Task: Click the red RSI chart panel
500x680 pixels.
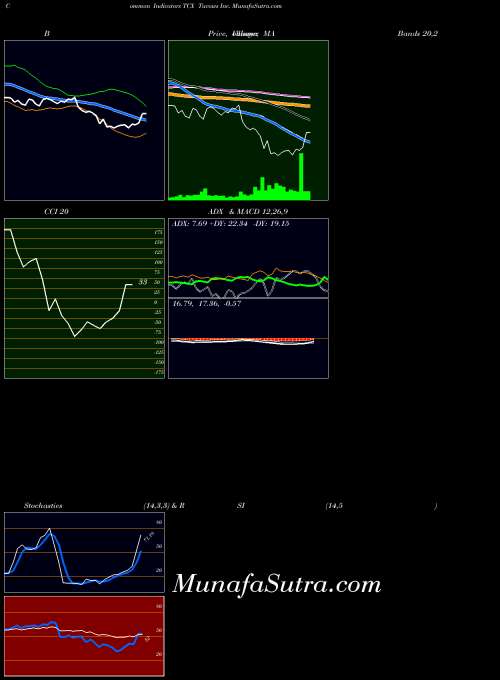Action: 85,636
